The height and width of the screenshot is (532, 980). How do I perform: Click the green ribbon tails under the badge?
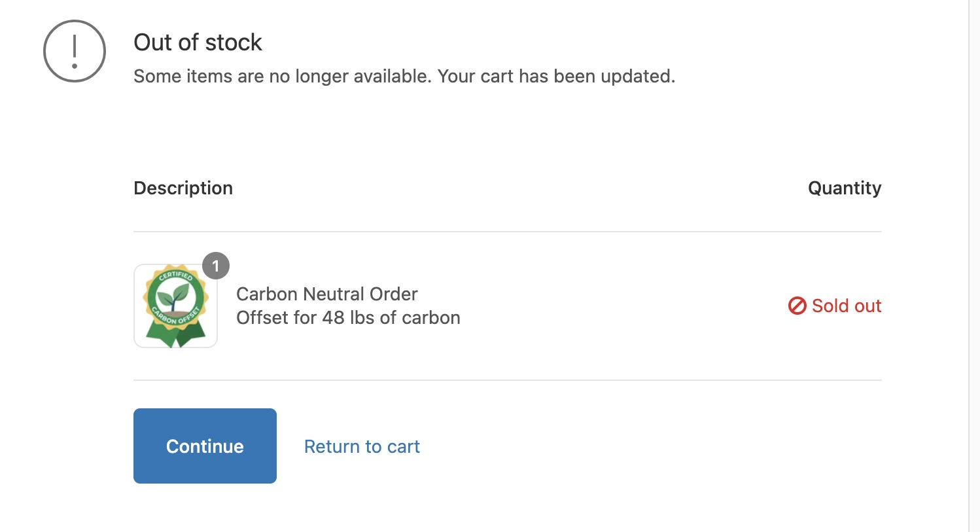[175, 335]
